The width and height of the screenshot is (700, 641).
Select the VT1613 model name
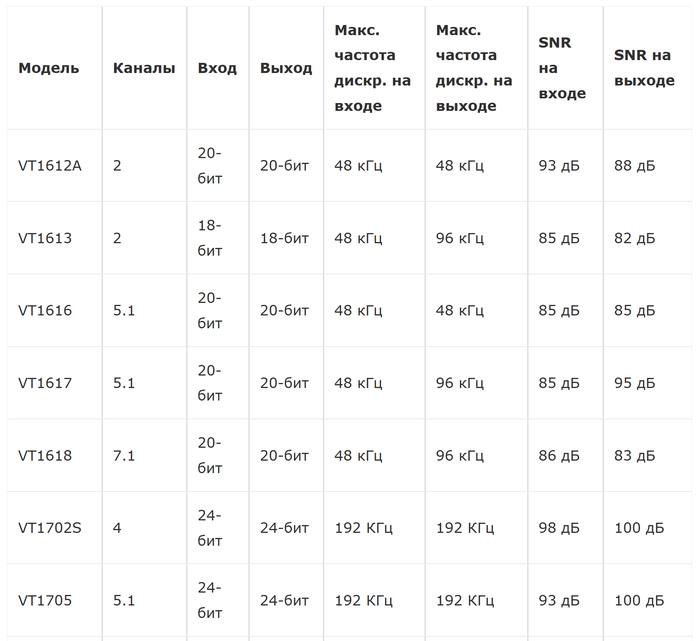pyautogui.click(x=45, y=238)
